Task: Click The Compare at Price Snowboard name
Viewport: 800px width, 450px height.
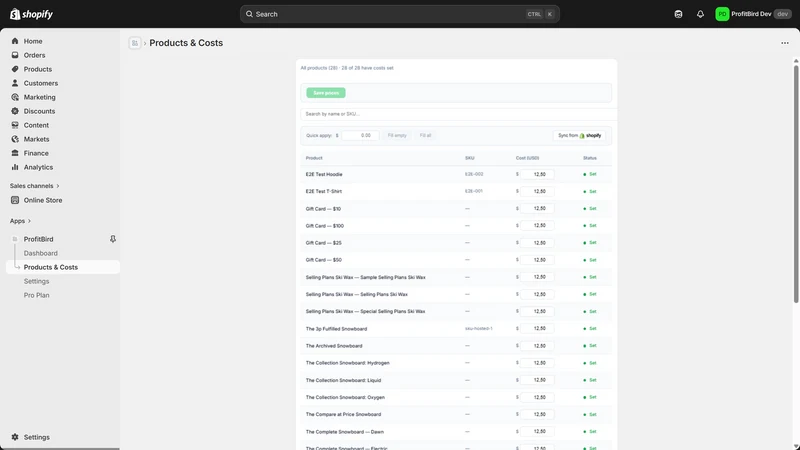Action: point(343,414)
